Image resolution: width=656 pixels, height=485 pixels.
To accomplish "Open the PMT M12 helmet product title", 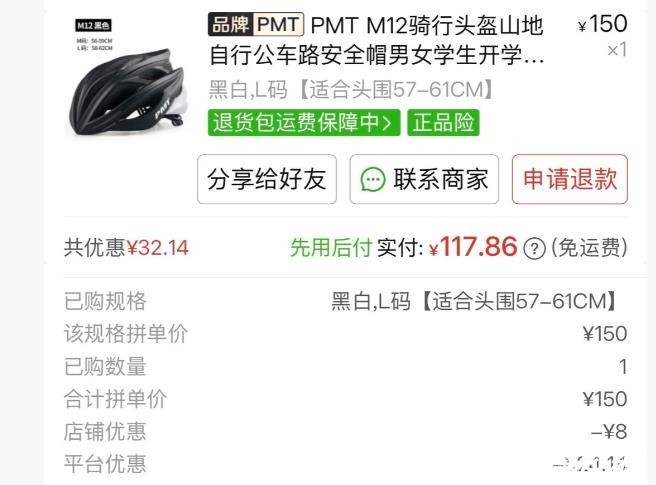I will click(x=377, y=40).
